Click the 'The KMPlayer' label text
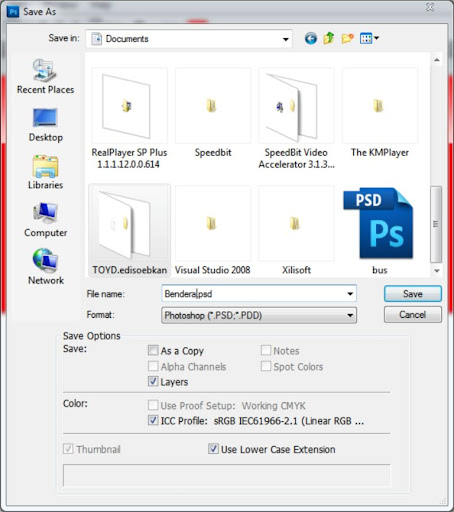454x512 pixels. pyautogui.click(x=380, y=152)
